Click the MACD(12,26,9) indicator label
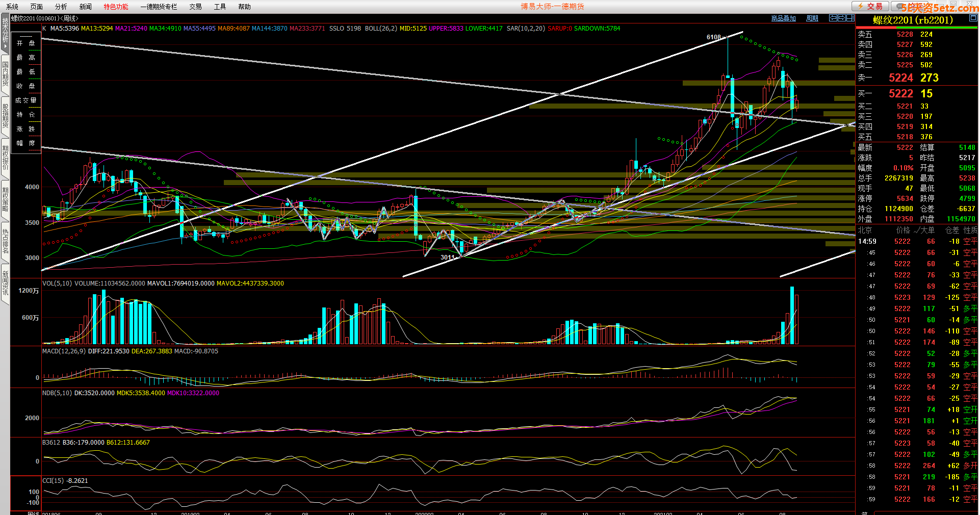The height and width of the screenshot is (515, 980). pos(64,351)
